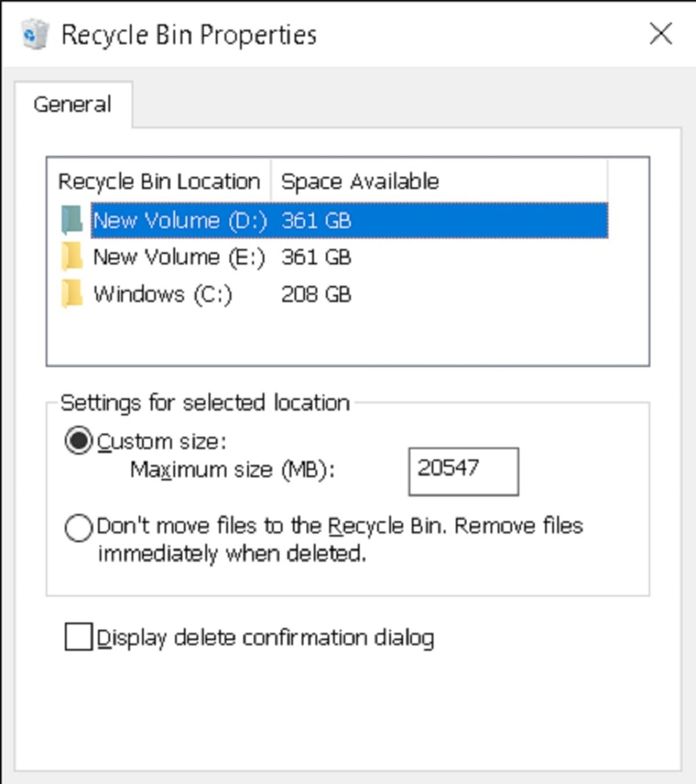
Task: Click the 361 GB value for D: drive
Action: pos(316,220)
